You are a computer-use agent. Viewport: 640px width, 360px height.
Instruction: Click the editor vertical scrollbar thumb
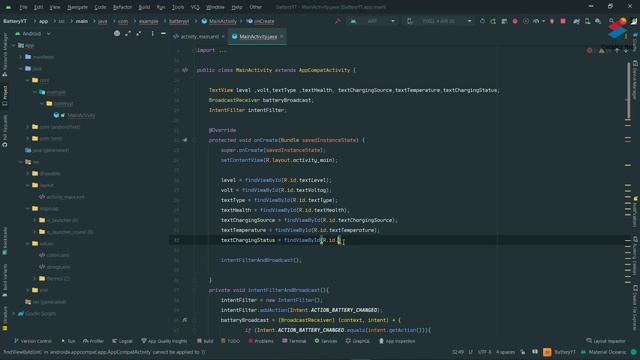629,91
